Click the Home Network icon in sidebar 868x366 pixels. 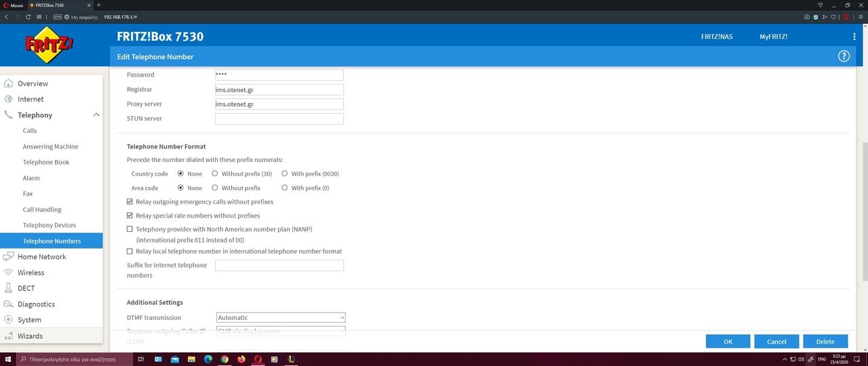8,256
